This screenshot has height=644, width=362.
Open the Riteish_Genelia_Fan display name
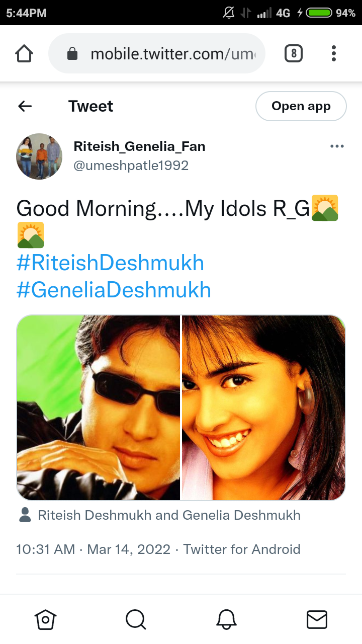[x=139, y=146]
